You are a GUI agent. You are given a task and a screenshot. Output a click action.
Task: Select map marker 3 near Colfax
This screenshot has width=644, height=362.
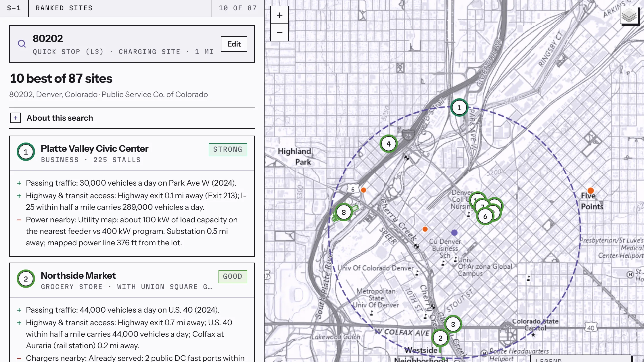pyautogui.click(x=453, y=324)
